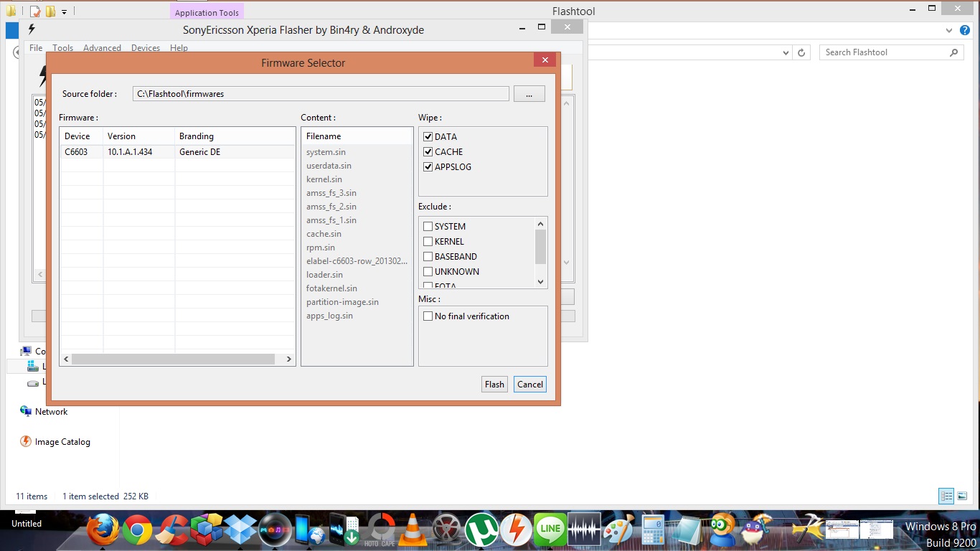This screenshot has height=551, width=980.
Task: Click kernel.sin in Content list
Action: point(324,179)
